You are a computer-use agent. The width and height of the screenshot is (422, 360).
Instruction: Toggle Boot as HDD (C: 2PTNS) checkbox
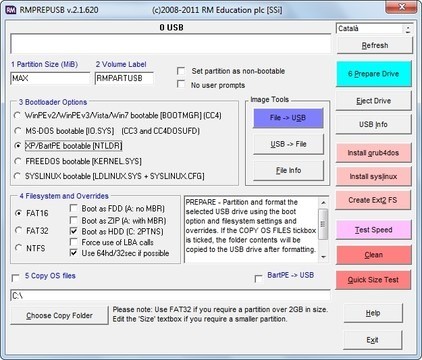tap(74, 231)
